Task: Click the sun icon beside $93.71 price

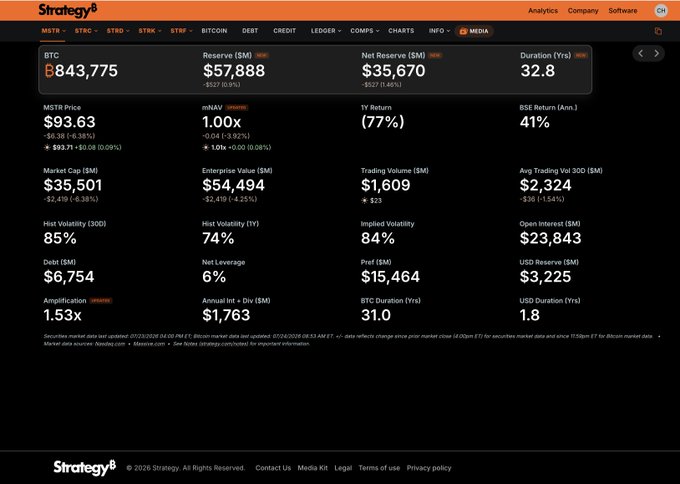Action: (x=47, y=147)
